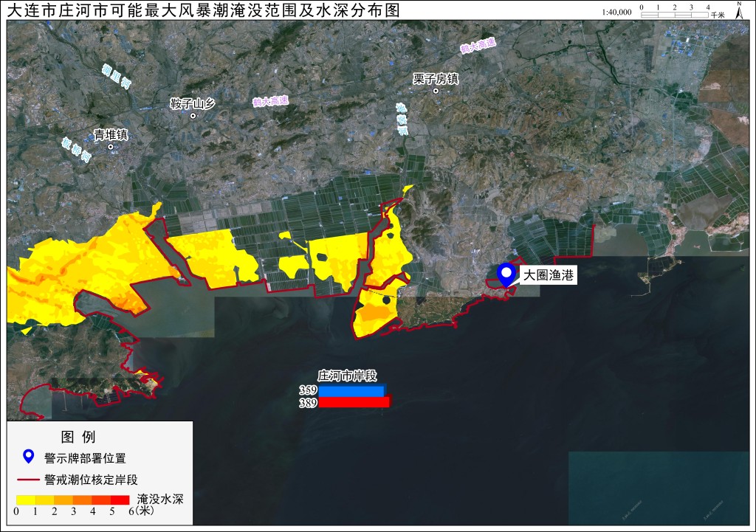Click the legend text 警戒潮位核定岸段
The height and width of the screenshot is (532, 756).
91,480
